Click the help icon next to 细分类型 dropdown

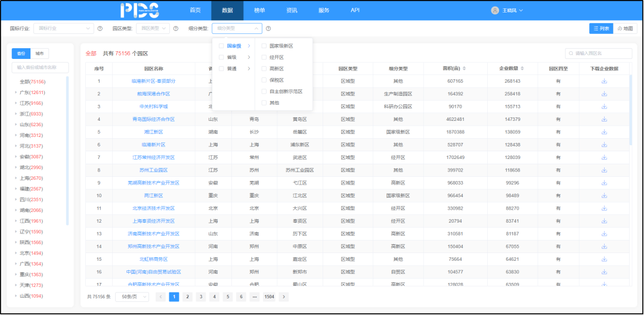pos(268,29)
